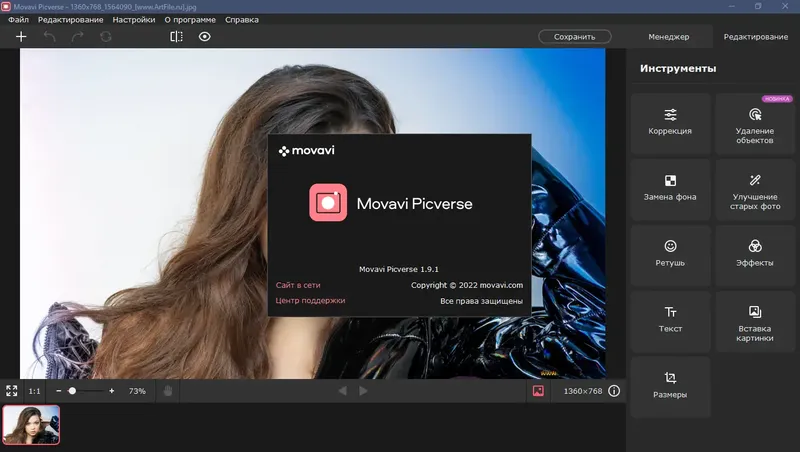This screenshot has height=452, width=800.
Task: Click the image info icon
Action: point(614,391)
